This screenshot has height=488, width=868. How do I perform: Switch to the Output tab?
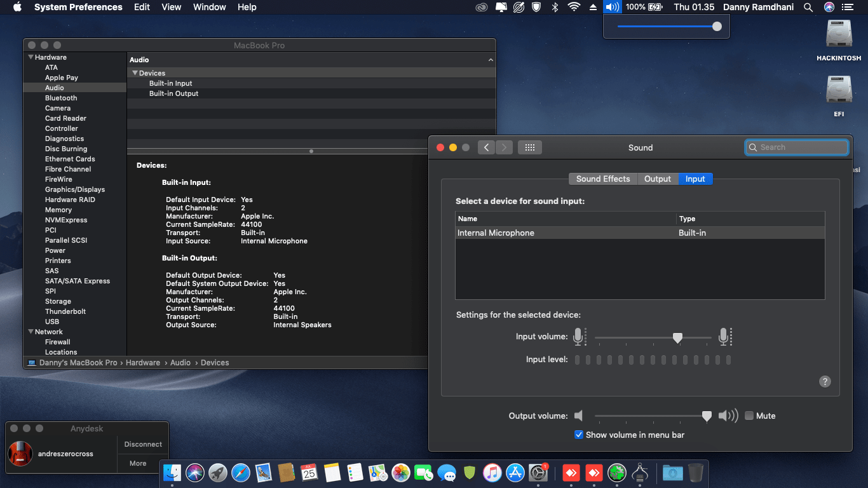pyautogui.click(x=658, y=179)
